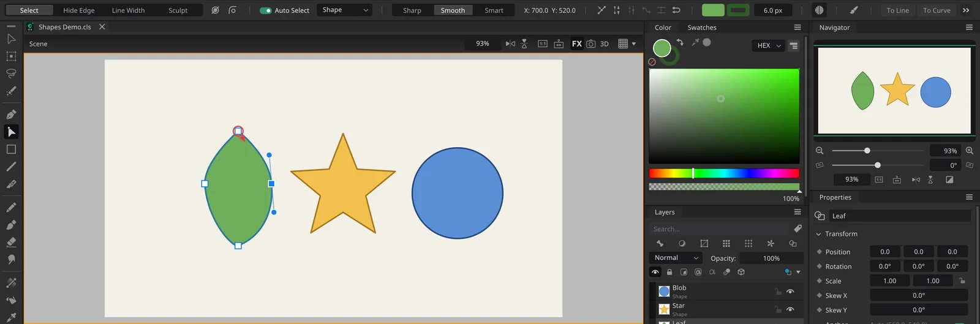Select the Transform arrow tool in left toolbar
Image resolution: width=980 pixels, height=324 pixels.
(x=11, y=39)
